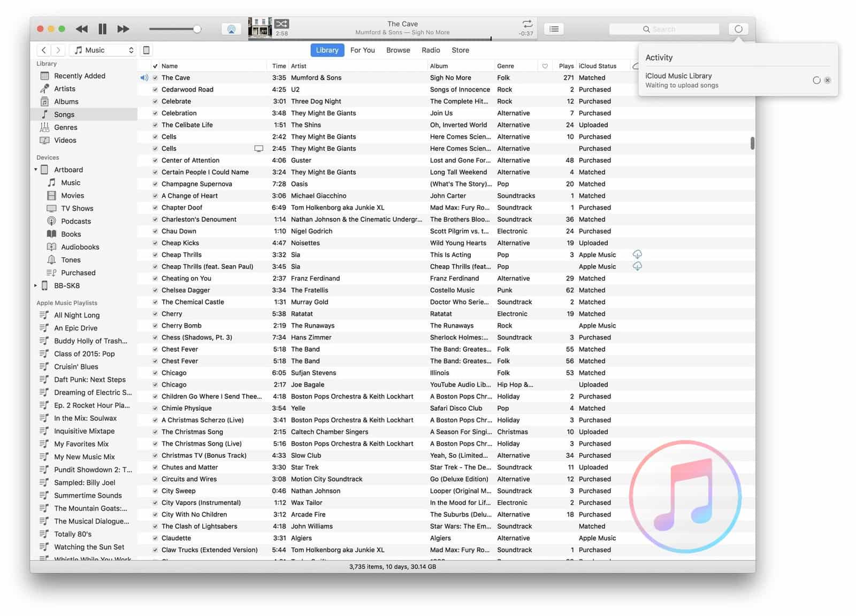Image resolution: width=856 pixels, height=616 pixels.
Task: Uncheck the City Sweep checkbox
Action: [x=155, y=491]
